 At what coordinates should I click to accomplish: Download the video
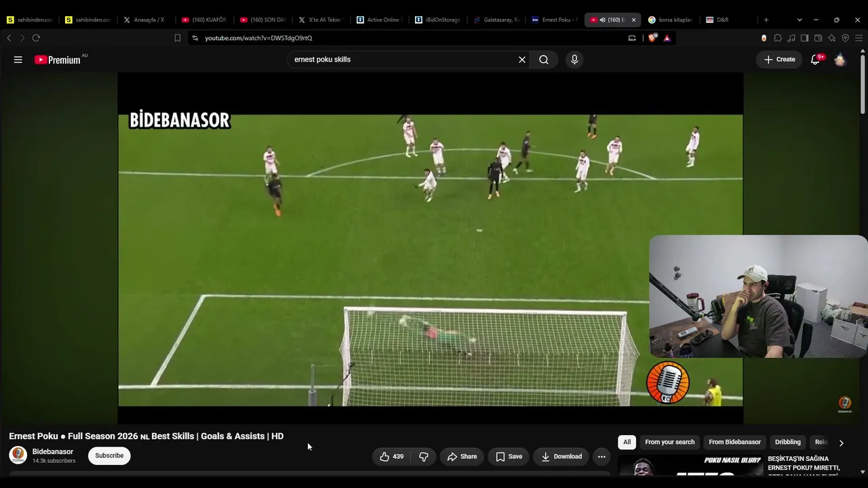tap(561, 457)
